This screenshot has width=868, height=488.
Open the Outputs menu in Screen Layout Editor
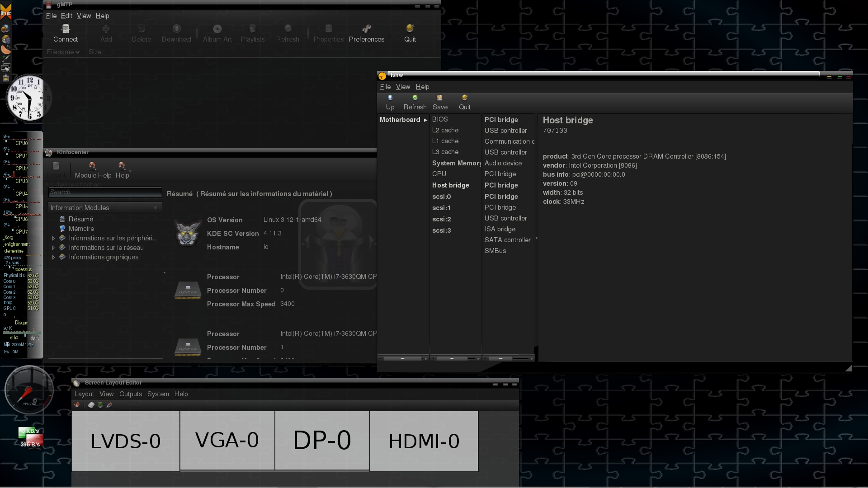(130, 394)
